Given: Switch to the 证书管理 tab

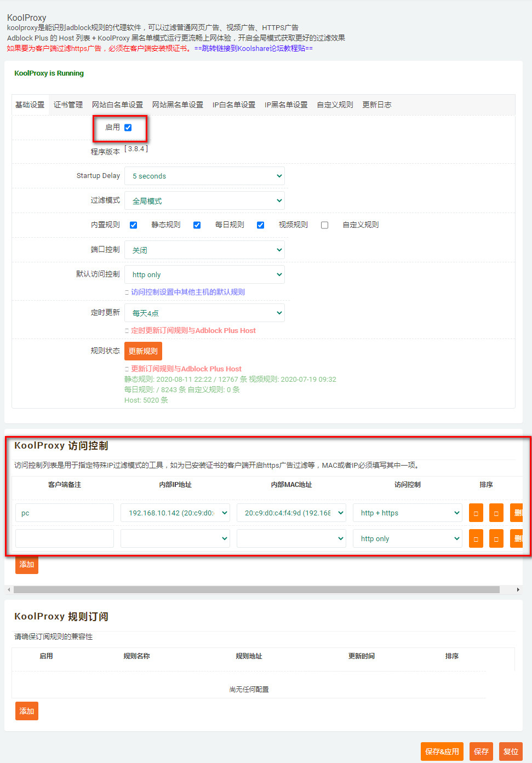Looking at the screenshot, I should 68,104.
